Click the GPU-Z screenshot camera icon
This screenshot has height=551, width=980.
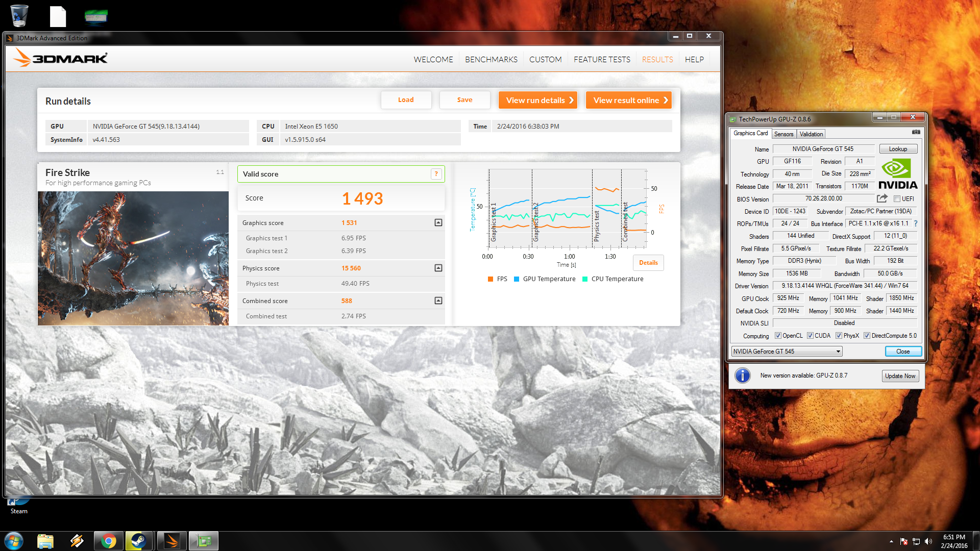(x=916, y=132)
